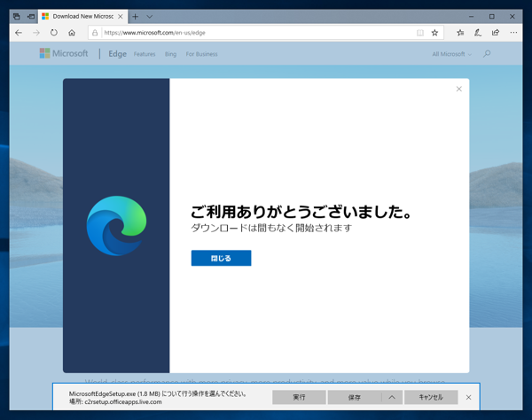
Task: Share this page
Action: point(496,33)
